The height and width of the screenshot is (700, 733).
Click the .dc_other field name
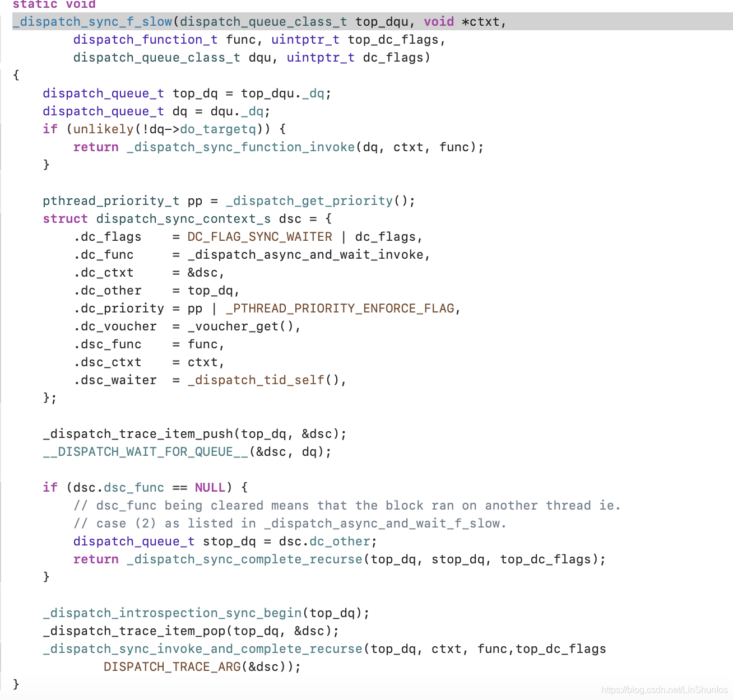pos(107,291)
